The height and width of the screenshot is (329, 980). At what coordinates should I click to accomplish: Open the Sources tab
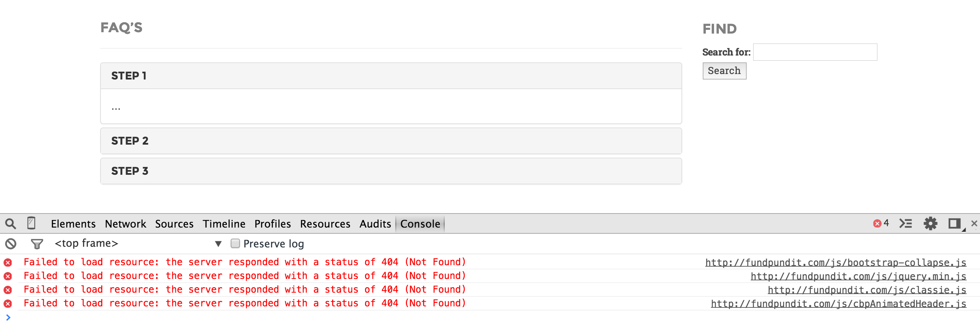174,224
